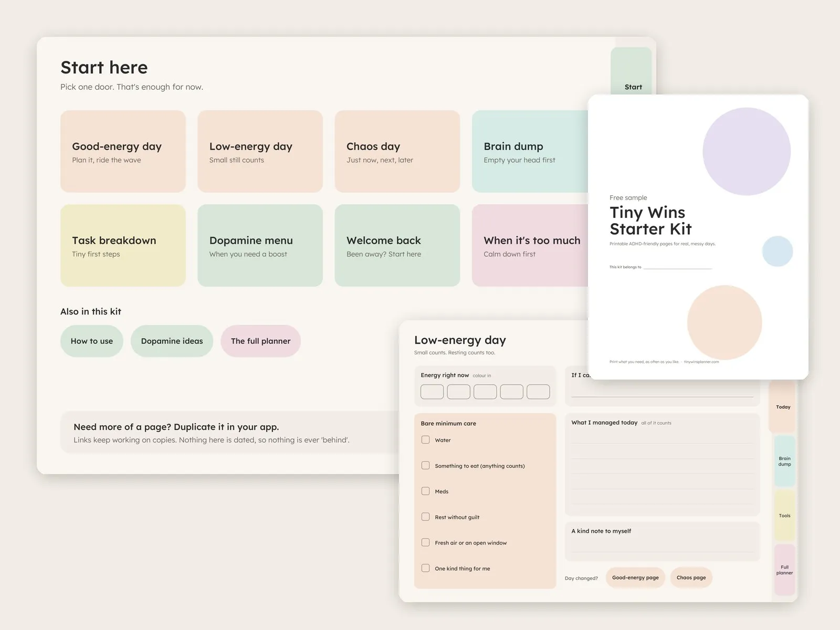
Task: Click the A kind note to myself field
Action: point(663,541)
